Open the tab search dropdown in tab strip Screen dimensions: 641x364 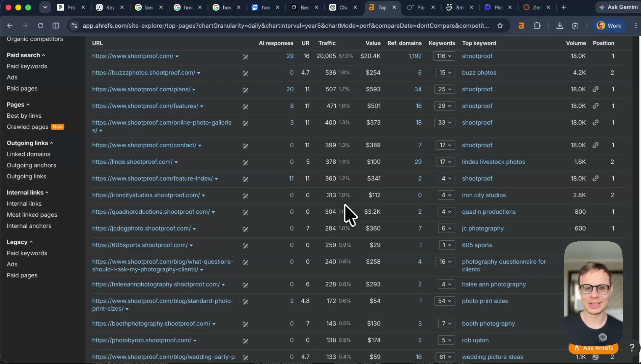click(45, 7)
